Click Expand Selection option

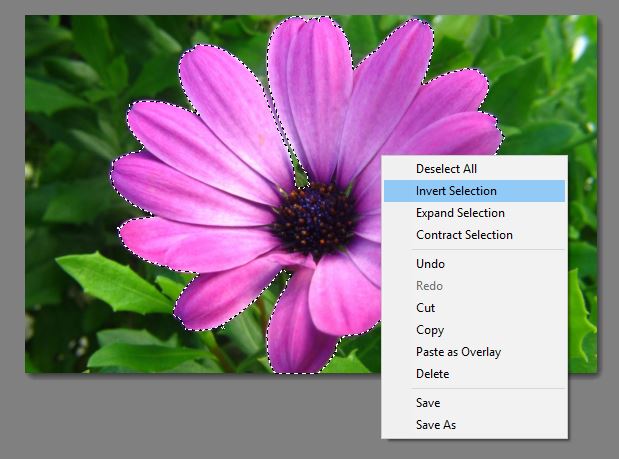474,213
